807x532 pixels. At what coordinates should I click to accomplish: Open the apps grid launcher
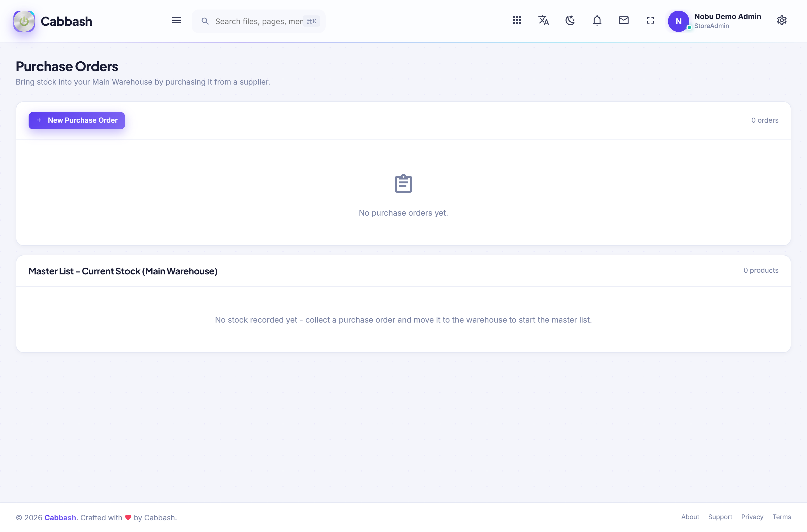[517, 21]
